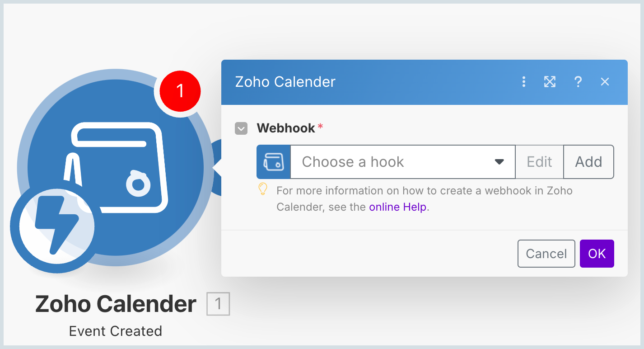Viewport: 644px width, 349px height.
Task: Close the Zoho Calender dialog with X
Action: point(605,82)
